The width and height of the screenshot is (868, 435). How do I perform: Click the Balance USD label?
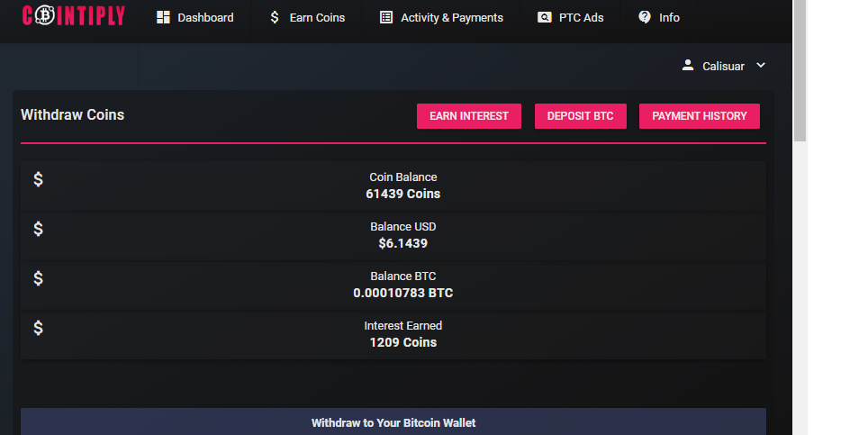pos(403,227)
